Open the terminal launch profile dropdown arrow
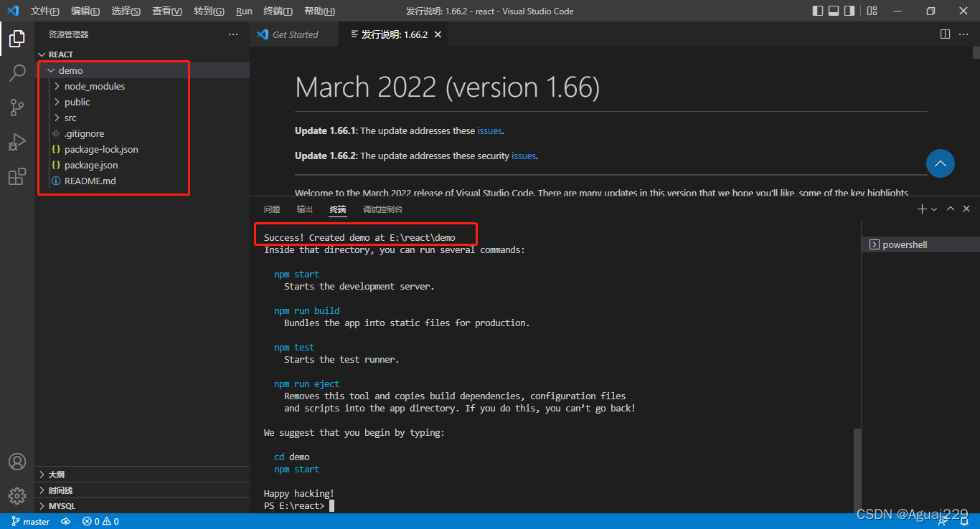This screenshot has width=980, height=529. click(x=933, y=209)
